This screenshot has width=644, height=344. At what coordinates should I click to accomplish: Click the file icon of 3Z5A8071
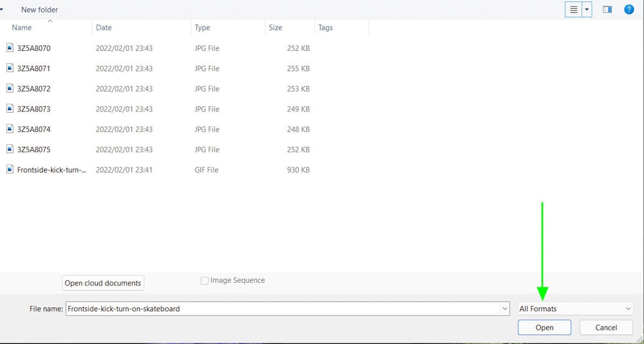tap(10, 68)
